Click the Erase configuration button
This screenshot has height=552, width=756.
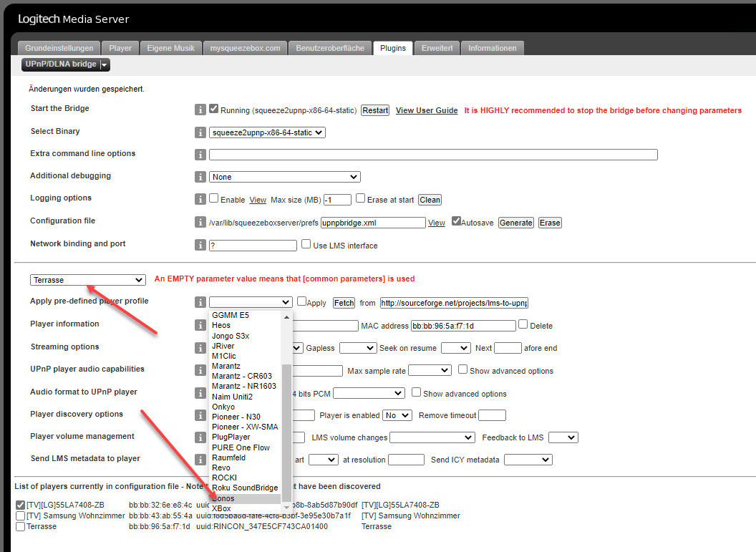tap(550, 223)
